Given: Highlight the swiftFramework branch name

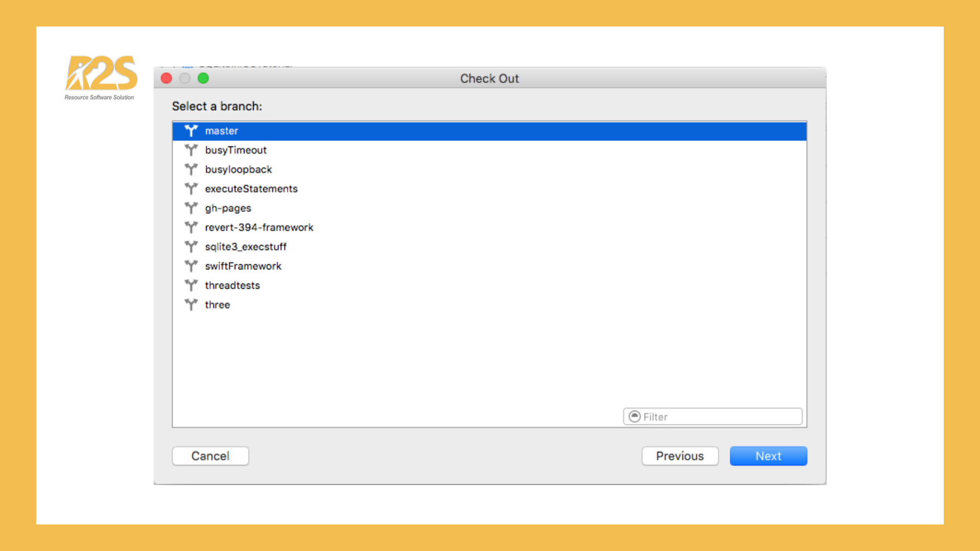Looking at the screenshot, I should pyautogui.click(x=243, y=266).
